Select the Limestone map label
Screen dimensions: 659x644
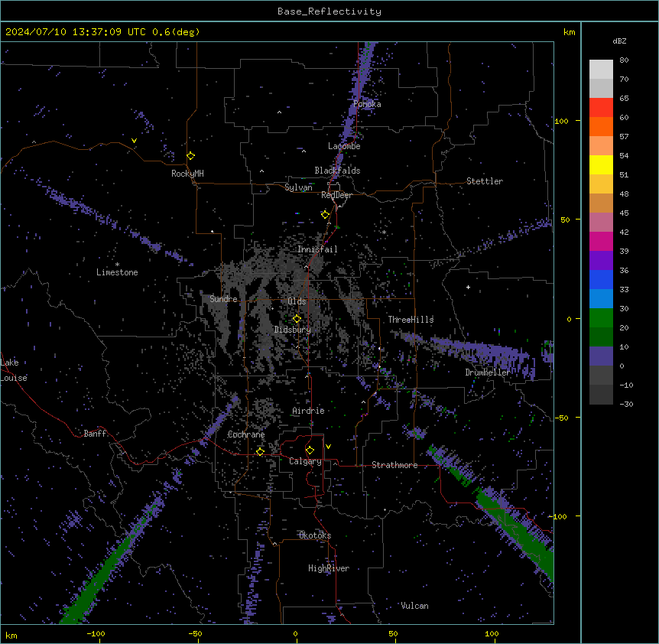(x=117, y=272)
